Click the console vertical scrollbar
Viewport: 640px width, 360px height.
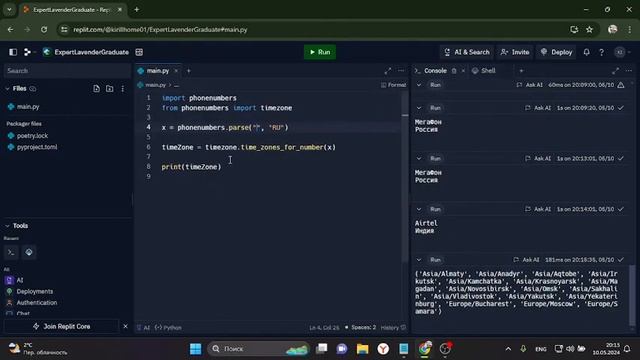click(x=632, y=295)
